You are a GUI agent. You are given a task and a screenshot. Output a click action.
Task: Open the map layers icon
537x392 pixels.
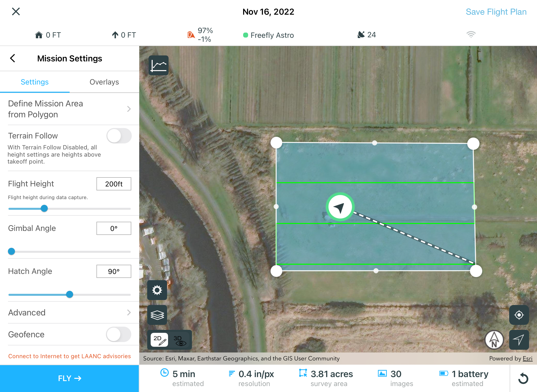(x=157, y=315)
